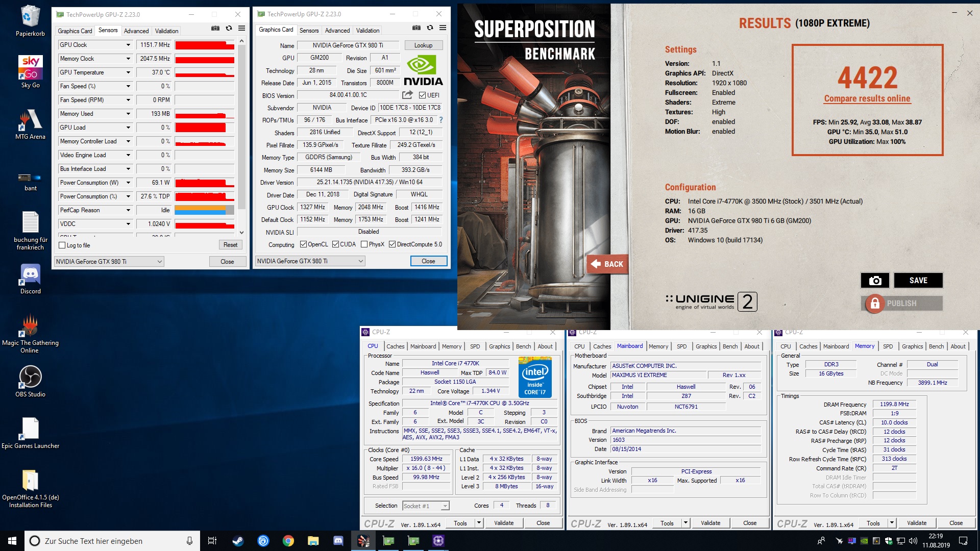Click Close button in CPU-Z Mainboard window
The width and height of the screenshot is (980, 551).
[x=750, y=523]
